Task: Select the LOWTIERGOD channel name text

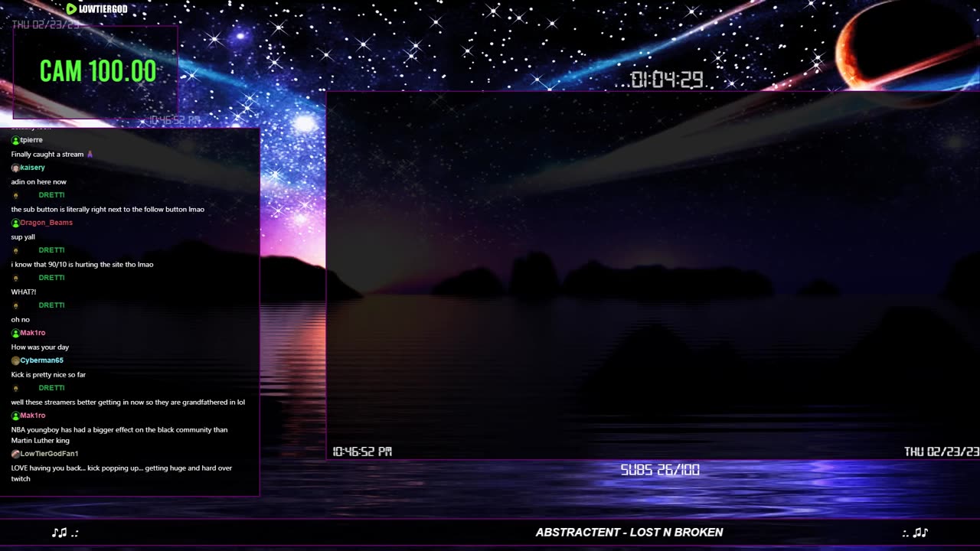Action: coord(103,9)
